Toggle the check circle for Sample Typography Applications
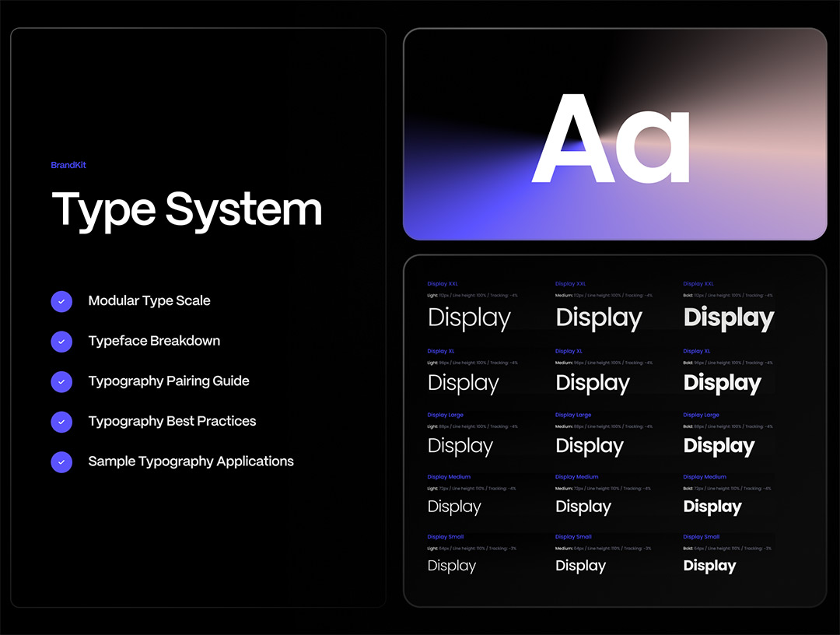This screenshot has height=635, width=840. (61, 461)
